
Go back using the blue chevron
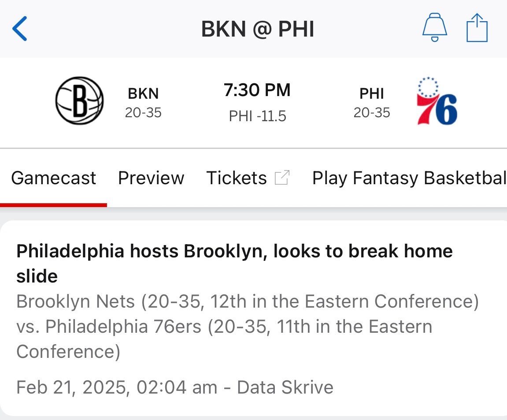pos(20,29)
